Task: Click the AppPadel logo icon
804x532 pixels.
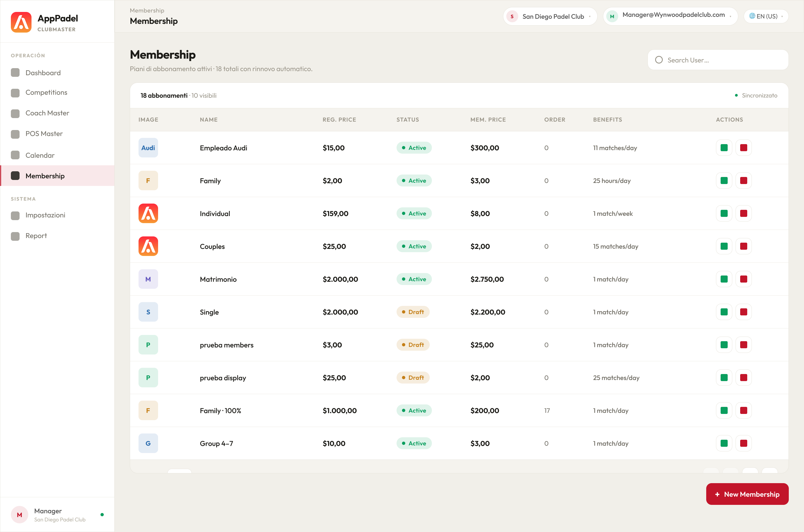Action: (x=21, y=22)
